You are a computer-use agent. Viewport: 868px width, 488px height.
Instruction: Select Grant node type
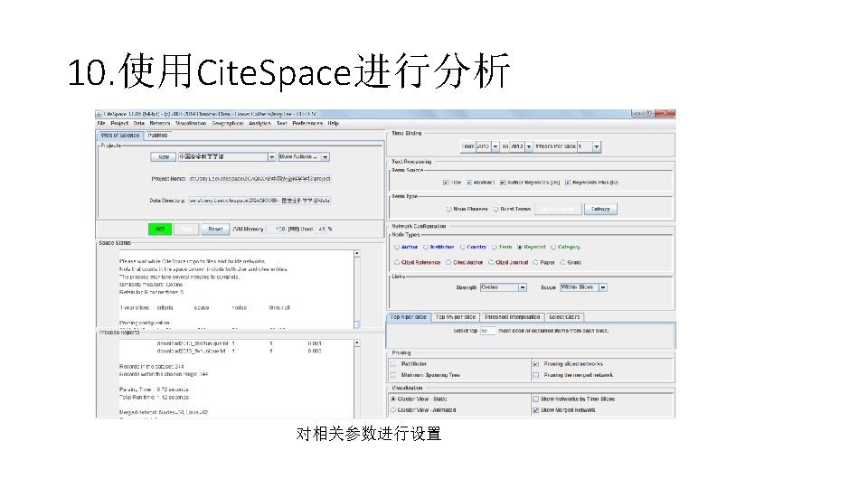563,263
